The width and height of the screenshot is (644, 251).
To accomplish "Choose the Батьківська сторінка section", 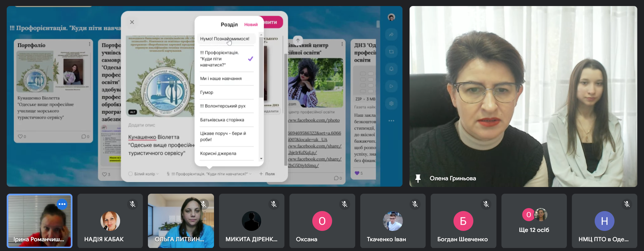I will coord(222,120).
